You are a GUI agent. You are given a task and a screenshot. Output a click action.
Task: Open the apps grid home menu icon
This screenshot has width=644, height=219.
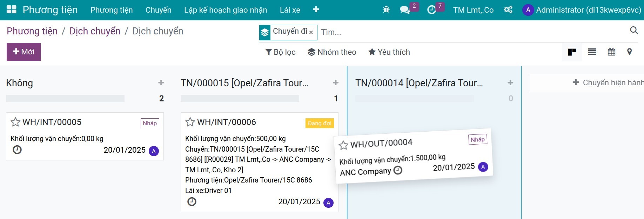coord(12,9)
